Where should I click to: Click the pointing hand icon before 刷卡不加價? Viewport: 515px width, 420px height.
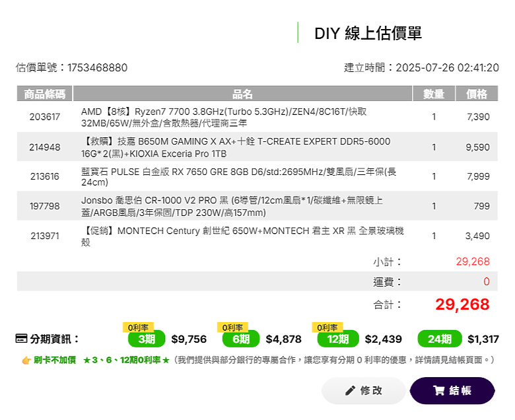pyautogui.click(x=26, y=361)
